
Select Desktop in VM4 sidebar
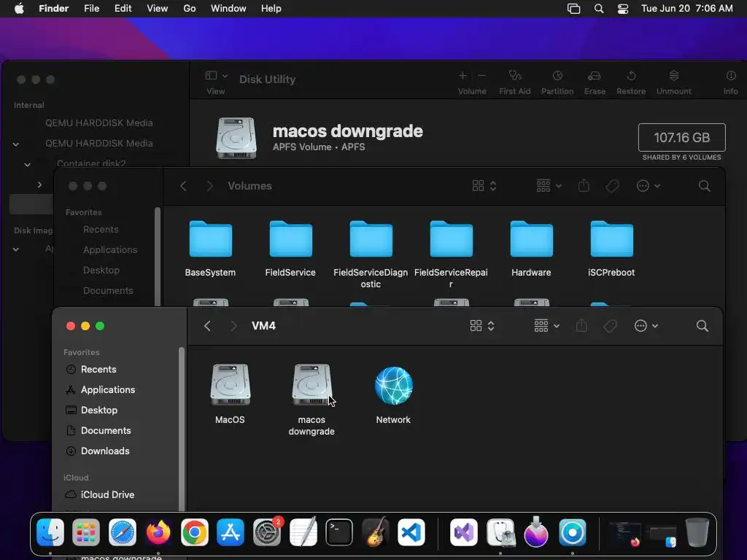[x=99, y=410]
